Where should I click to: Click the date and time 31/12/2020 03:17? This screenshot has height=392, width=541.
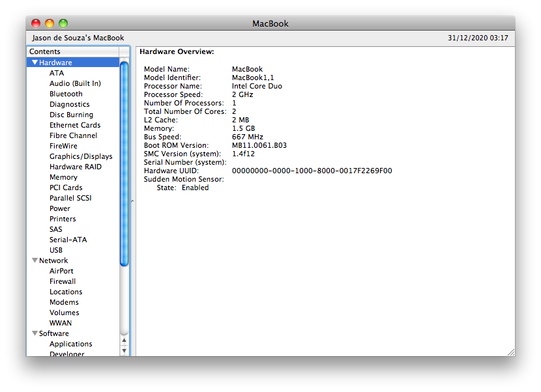click(x=478, y=38)
